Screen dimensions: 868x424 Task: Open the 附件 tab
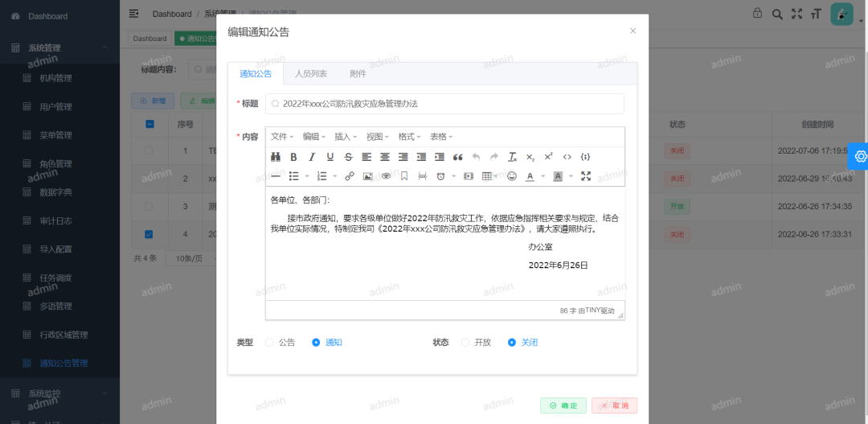pyautogui.click(x=358, y=74)
